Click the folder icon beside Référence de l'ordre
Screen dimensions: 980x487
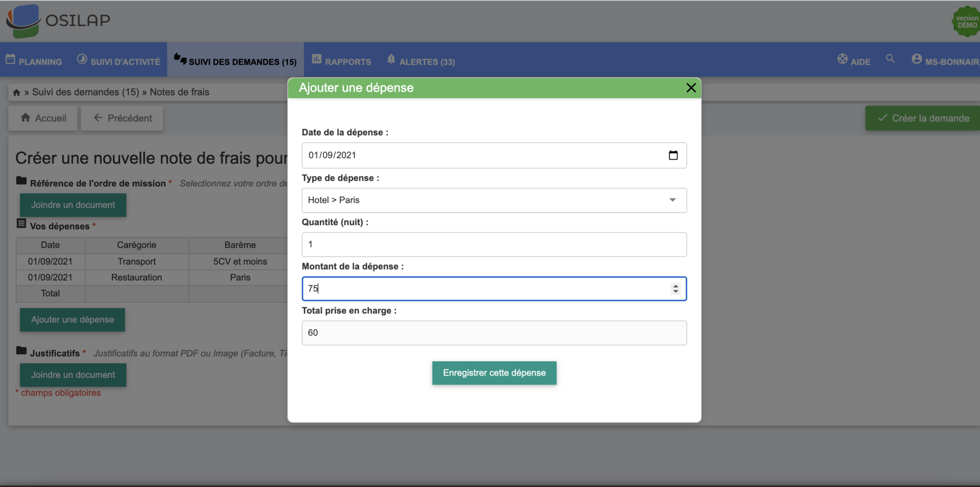point(22,181)
